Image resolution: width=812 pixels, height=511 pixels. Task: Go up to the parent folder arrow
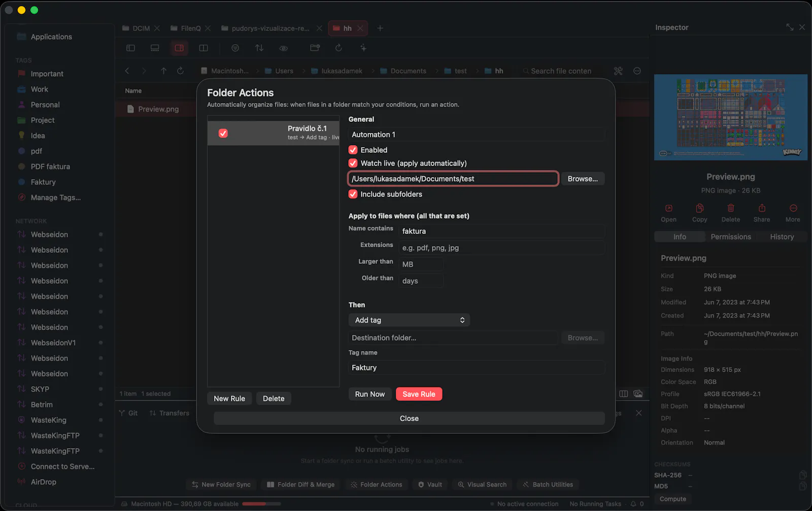[163, 71]
